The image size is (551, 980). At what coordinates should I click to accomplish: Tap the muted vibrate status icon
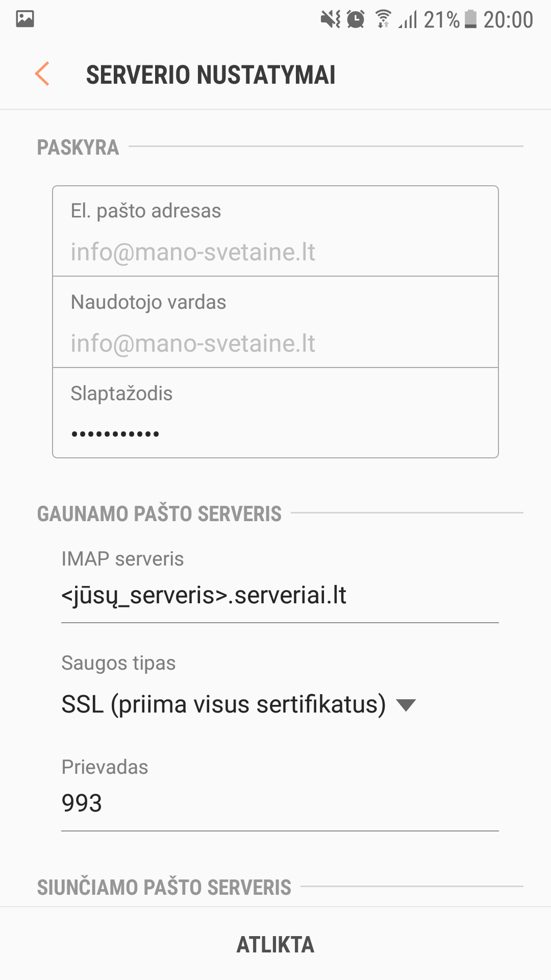[330, 19]
